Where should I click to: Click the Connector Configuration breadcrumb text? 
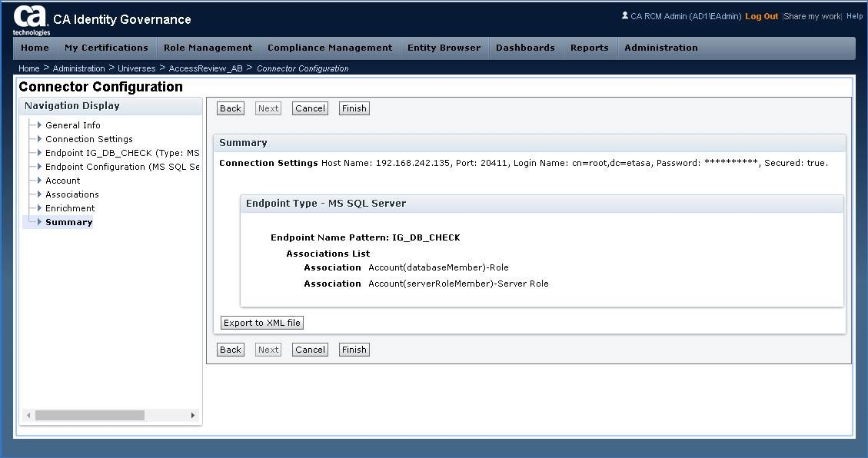(302, 68)
